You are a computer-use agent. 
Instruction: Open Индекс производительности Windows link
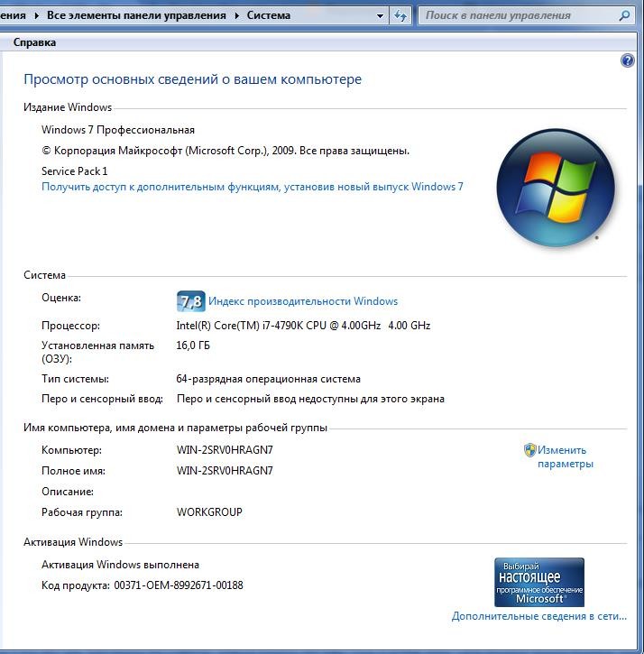pyautogui.click(x=303, y=301)
